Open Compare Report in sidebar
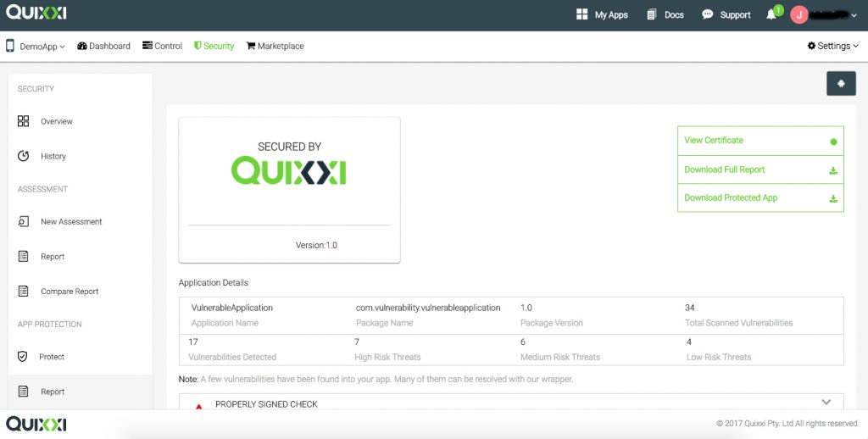Viewport: 868px width, 439px height. (70, 292)
